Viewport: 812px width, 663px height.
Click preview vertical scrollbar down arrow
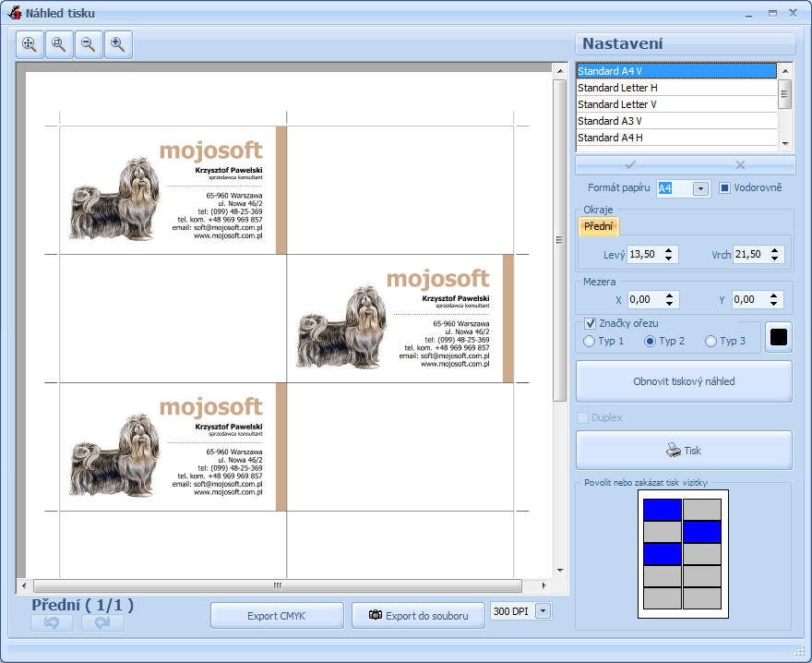560,571
